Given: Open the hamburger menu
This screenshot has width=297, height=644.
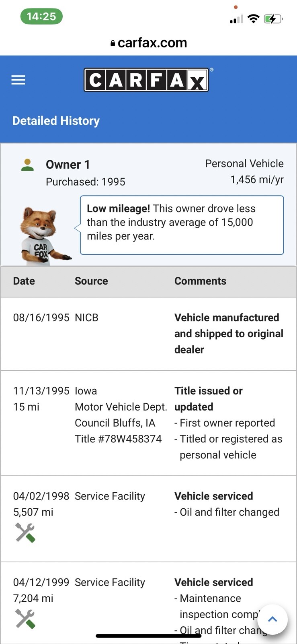Looking at the screenshot, I should pyautogui.click(x=18, y=80).
